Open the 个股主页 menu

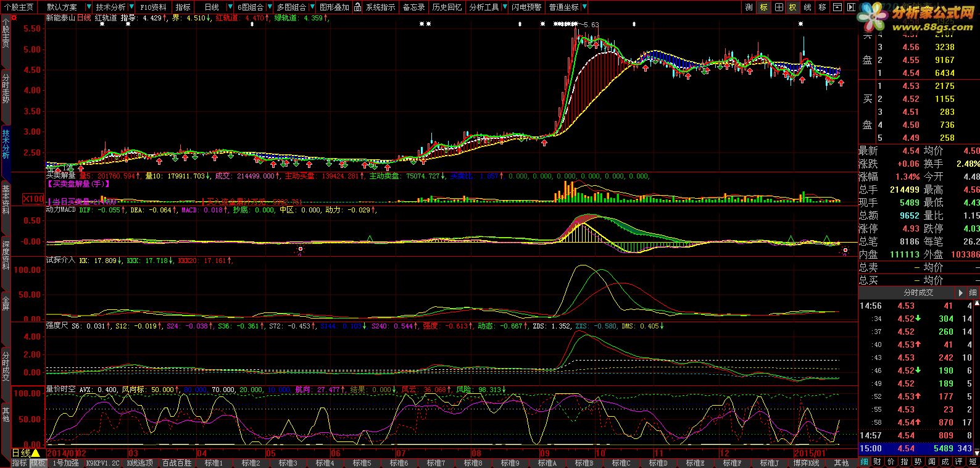point(19,7)
